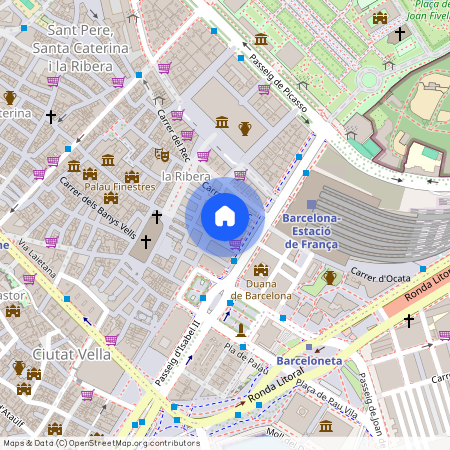Viewport: 450px width, 450px height.
Task: Select the Sant Pere, Santa Caterina i la Ribera label
Action: click(x=80, y=48)
